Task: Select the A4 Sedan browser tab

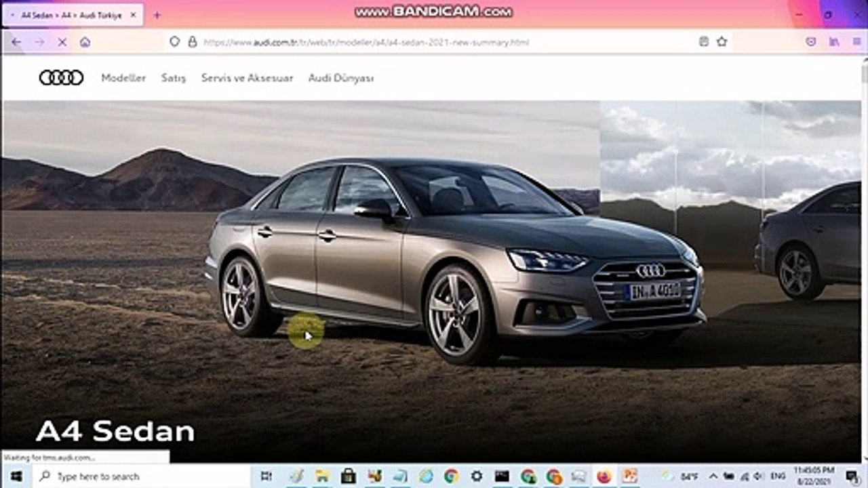Action: [x=73, y=15]
